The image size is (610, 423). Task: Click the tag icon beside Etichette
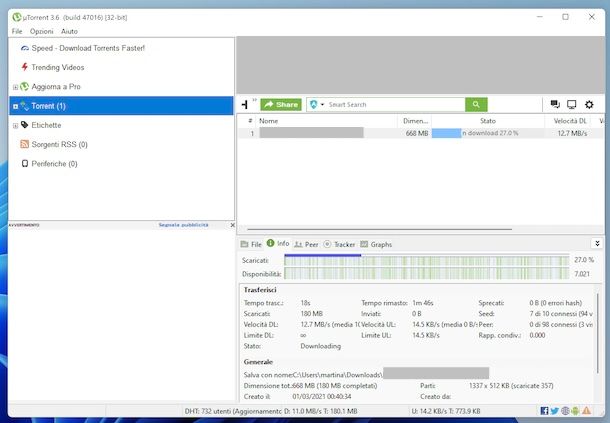(25, 125)
